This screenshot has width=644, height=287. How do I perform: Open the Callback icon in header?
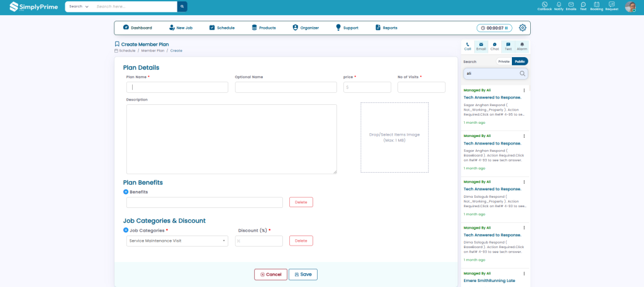[545, 6]
